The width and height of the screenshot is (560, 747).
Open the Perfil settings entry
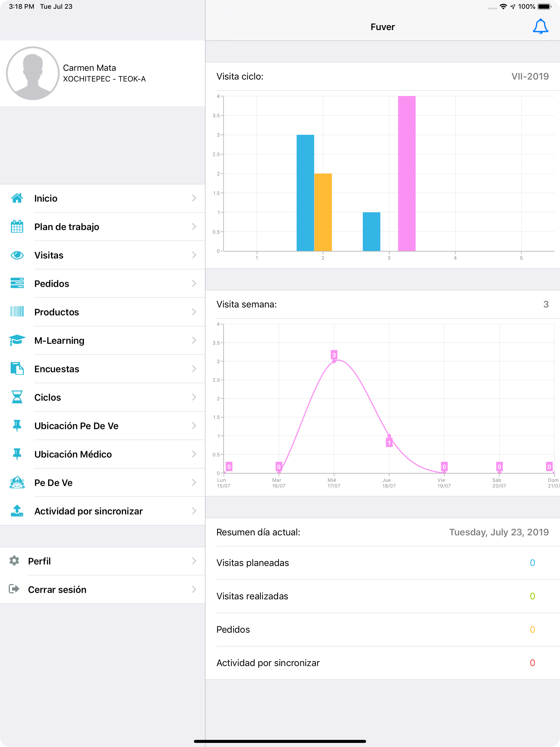pyautogui.click(x=103, y=561)
